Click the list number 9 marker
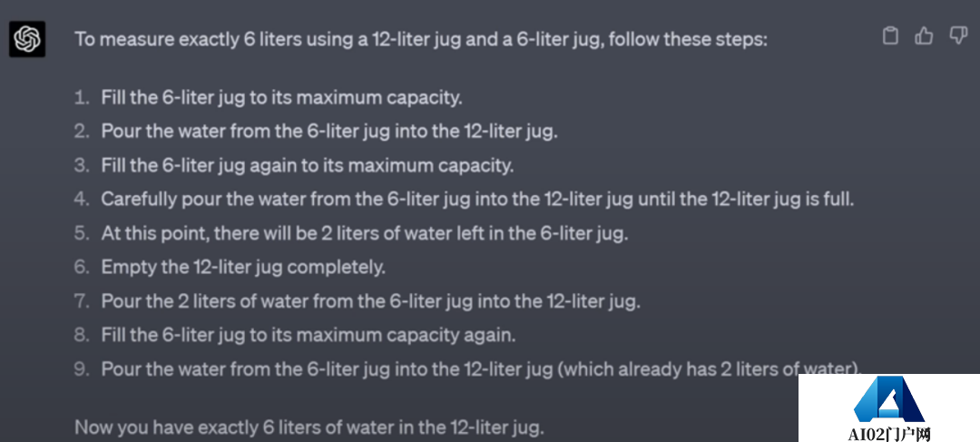 (83, 368)
